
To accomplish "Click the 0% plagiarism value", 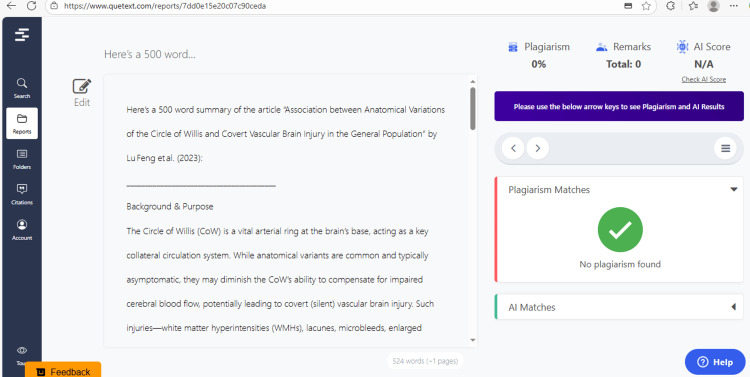I will point(539,64).
